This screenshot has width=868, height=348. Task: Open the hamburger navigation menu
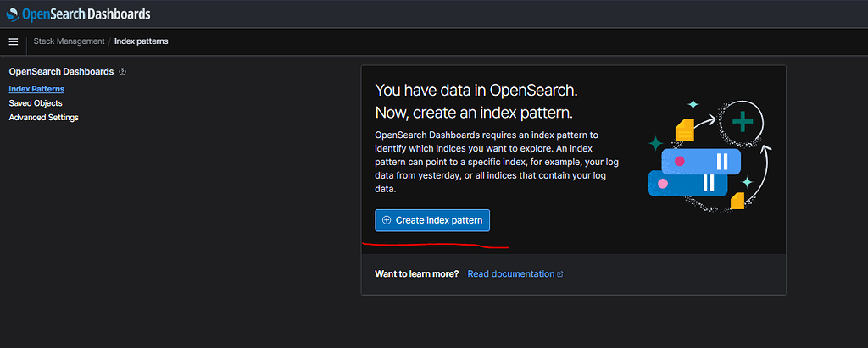[14, 41]
